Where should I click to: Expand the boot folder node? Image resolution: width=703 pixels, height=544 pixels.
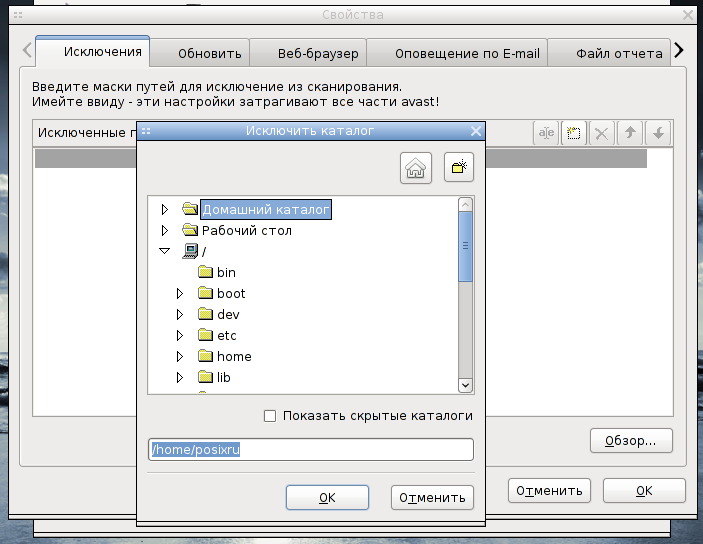click(180, 293)
